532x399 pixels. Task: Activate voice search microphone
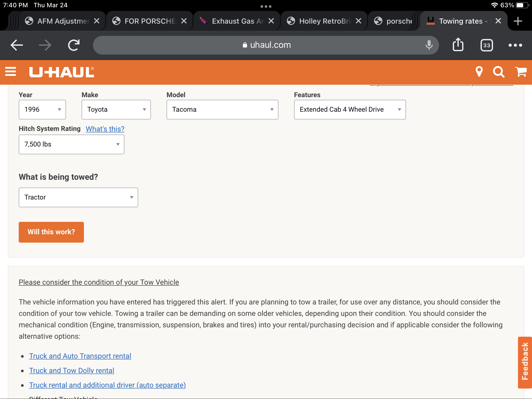(x=429, y=45)
